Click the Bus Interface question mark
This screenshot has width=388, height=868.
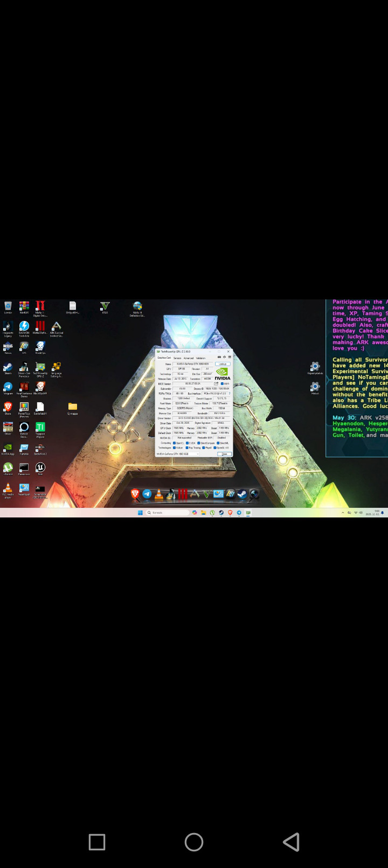click(x=230, y=394)
